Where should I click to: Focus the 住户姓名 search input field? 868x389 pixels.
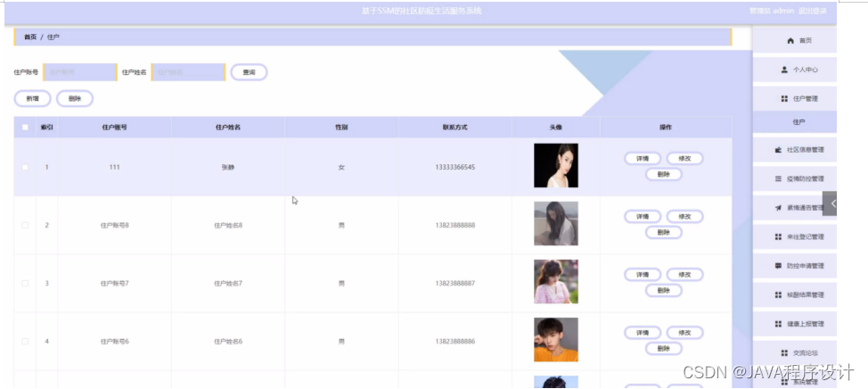click(188, 72)
